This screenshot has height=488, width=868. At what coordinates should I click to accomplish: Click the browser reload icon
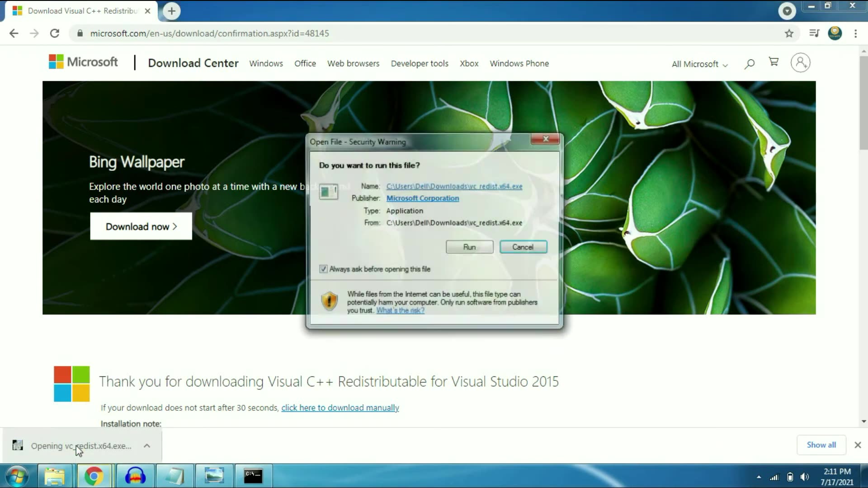[55, 33]
